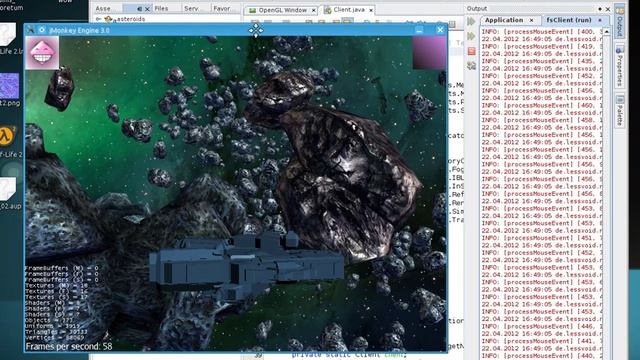Open the Properties side tab on the right edge
The width and height of the screenshot is (640, 360).
[620, 67]
